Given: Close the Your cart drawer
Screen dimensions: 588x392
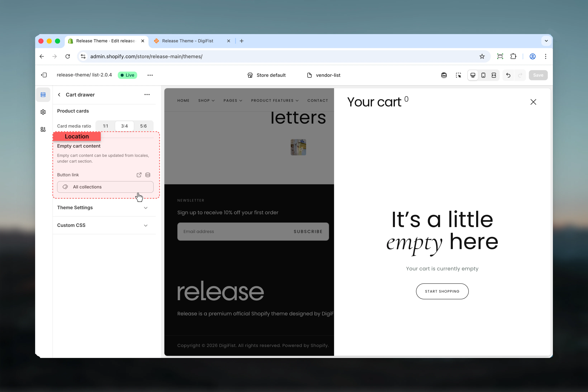Looking at the screenshot, I should tap(533, 102).
